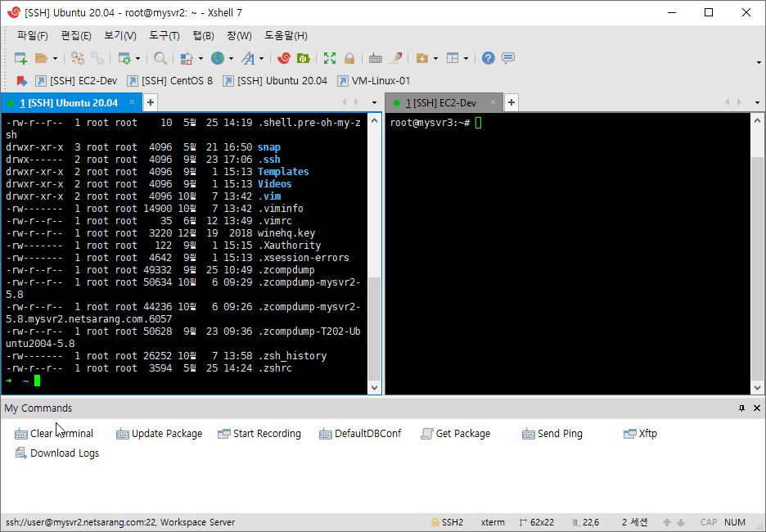The width and height of the screenshot is (766, 532).
Task: Open [SSH] Ubuntu 20.04 link bar shortcut
Action: (275, 80)
